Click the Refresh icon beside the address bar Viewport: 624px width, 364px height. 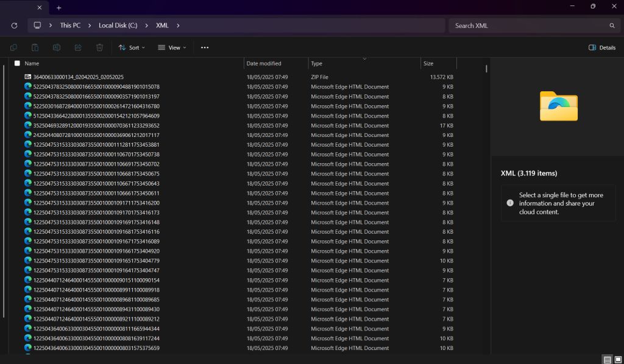(15, 26)
